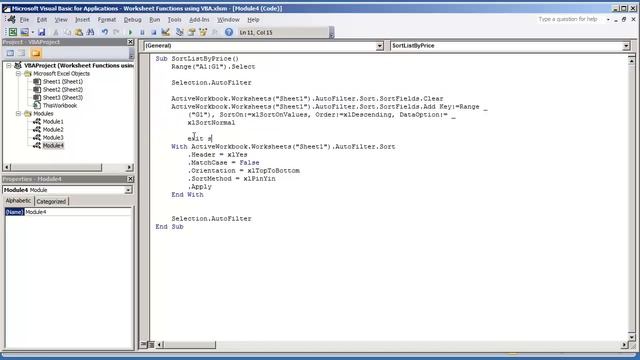Open Properties Window toolbar icon
The image size is (640, 360).
click(x=191, y=32)
